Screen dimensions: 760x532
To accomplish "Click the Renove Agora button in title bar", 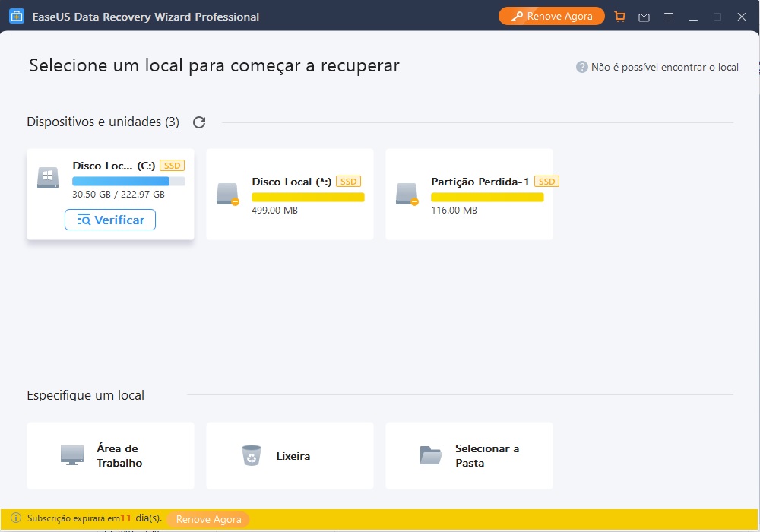I will pyautogui.click(x=552, y=16).
